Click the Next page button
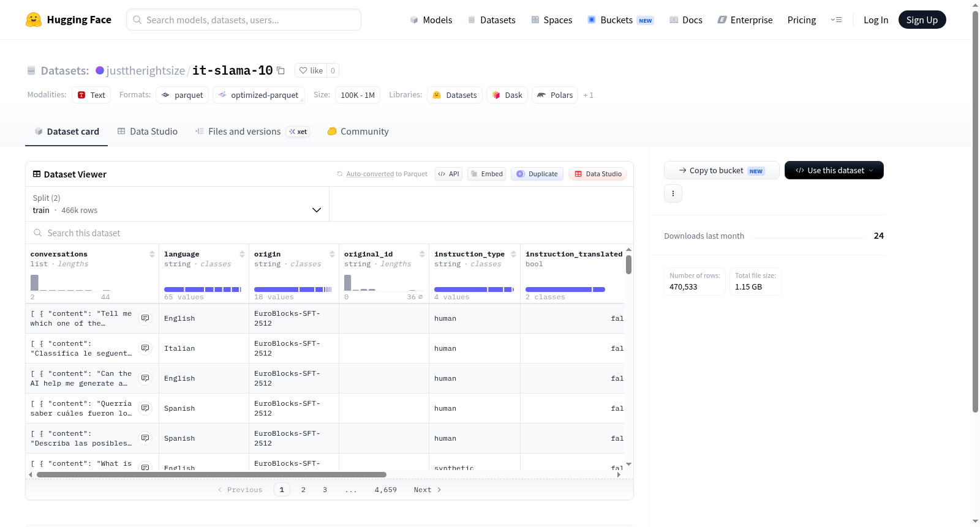Screen dimensions: 980x527 (x=428, y=490)
